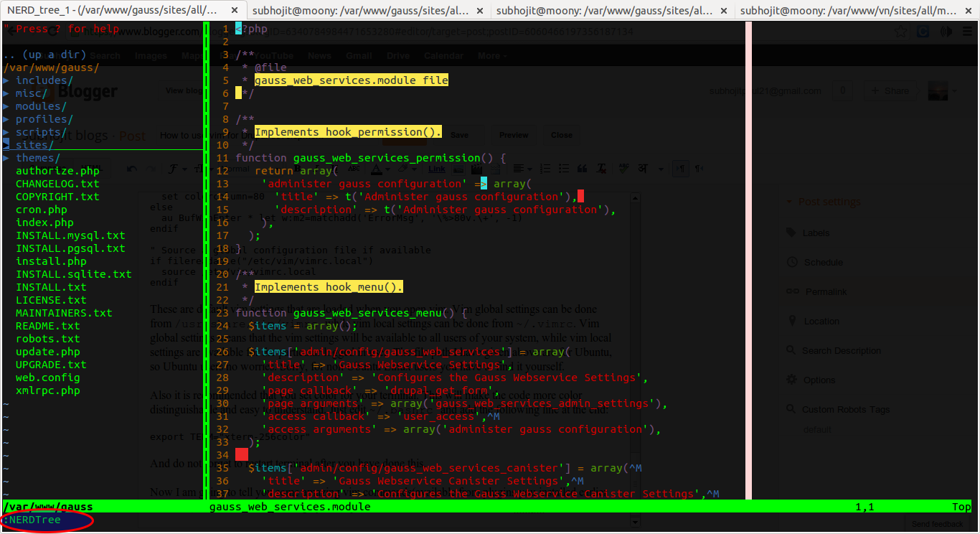Select the scripts/ directory name
This screenshot has height=534, width=980.
(42, 132)
